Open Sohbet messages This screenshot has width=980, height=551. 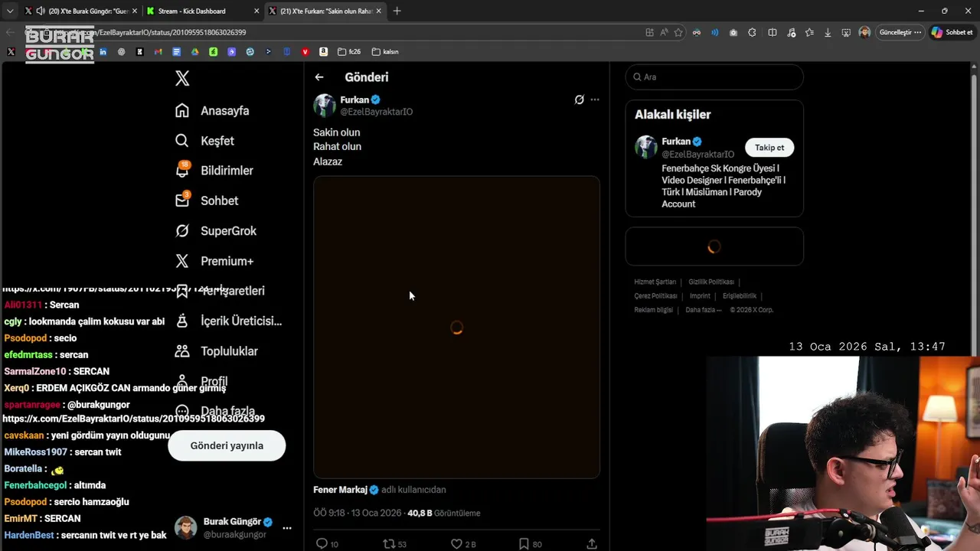pos(207,201)
